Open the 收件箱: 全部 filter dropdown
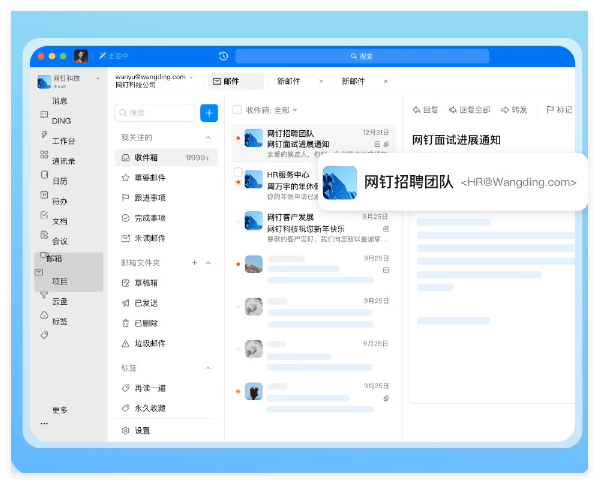 [x=271, y=110]
